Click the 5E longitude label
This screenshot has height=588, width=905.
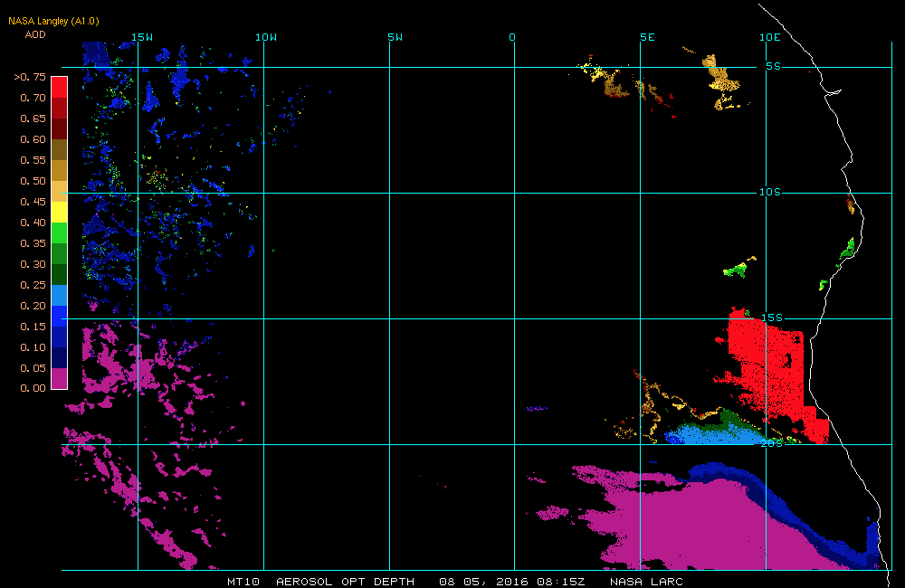(648, 37)
